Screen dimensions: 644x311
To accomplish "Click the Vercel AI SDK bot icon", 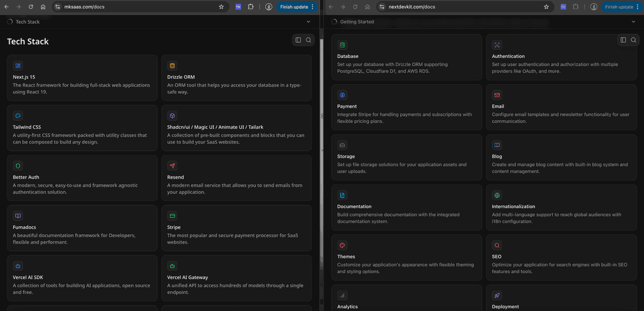I will 18,266.
